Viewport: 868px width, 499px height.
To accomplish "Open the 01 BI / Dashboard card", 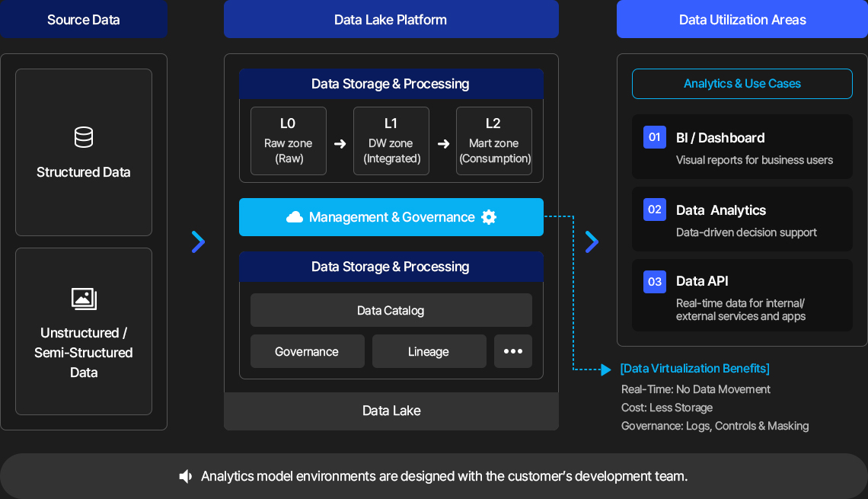I will point(742,147).
